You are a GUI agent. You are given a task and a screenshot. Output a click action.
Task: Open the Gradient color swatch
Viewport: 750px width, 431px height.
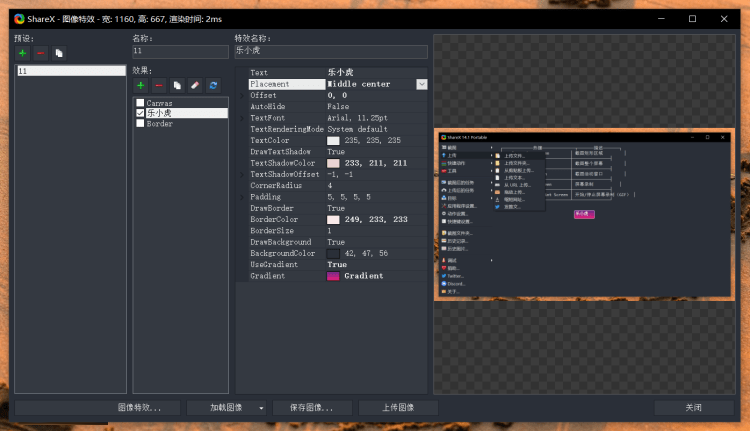[x=333, y=276]
